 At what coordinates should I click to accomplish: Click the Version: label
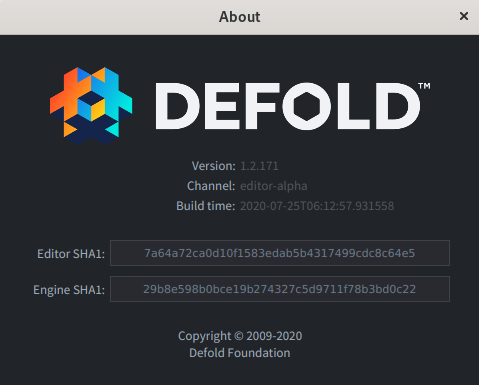tap(213, 166)
